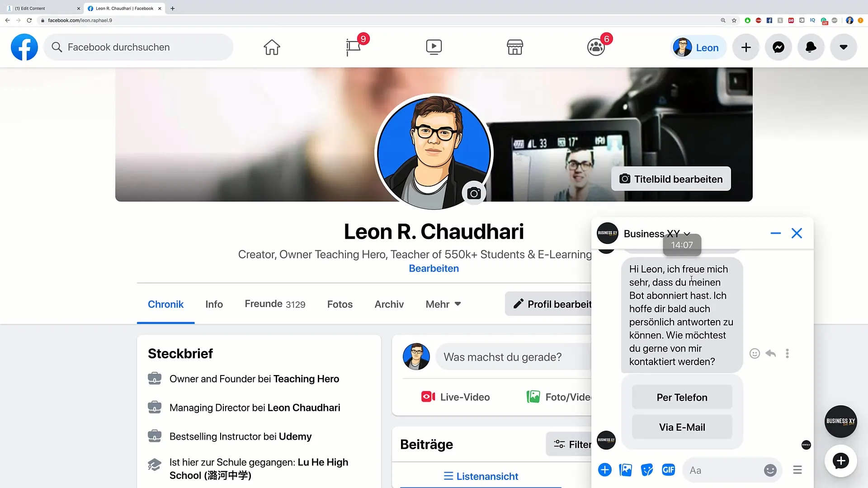
Task: Expand the Mehr tab dropdown on profile
Action: [443, 304]
